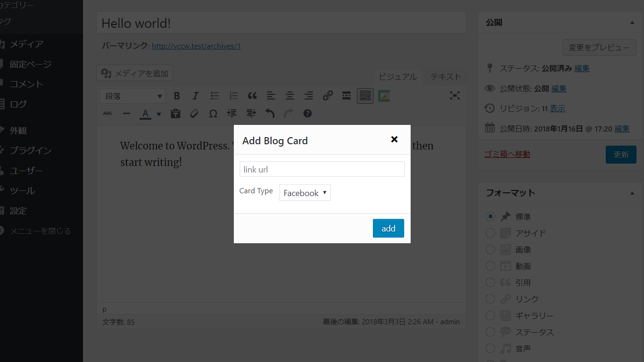Insert a special character with the Omega icon
Image resolution: width=644 pixels, height=362 pixels.
[213, 113]
